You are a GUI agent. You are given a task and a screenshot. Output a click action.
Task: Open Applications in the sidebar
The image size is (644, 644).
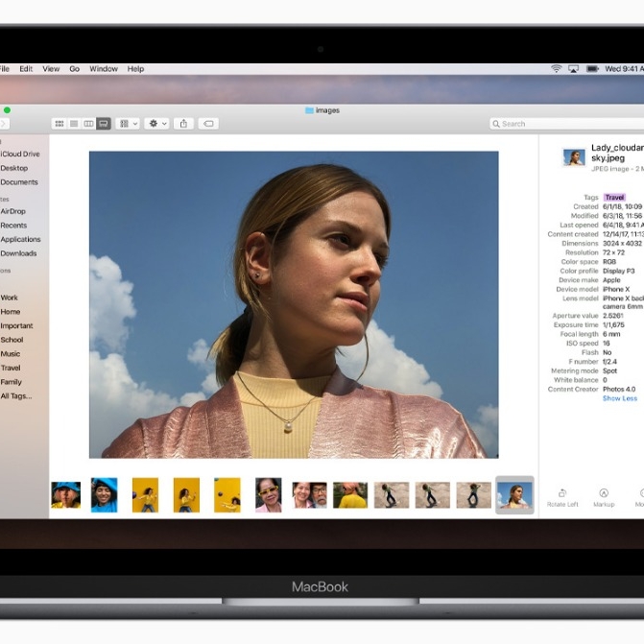point(20,239)
